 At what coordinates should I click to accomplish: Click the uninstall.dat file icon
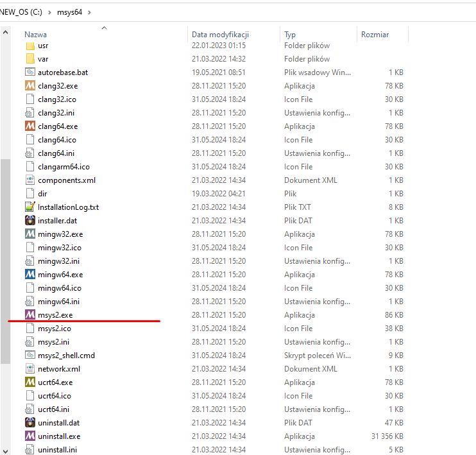[30, 422]
